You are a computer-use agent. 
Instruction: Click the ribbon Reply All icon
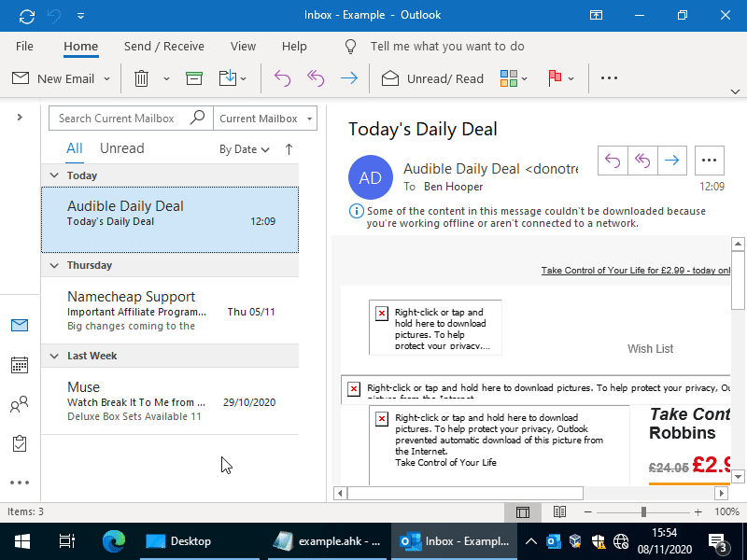coord(316,78)
